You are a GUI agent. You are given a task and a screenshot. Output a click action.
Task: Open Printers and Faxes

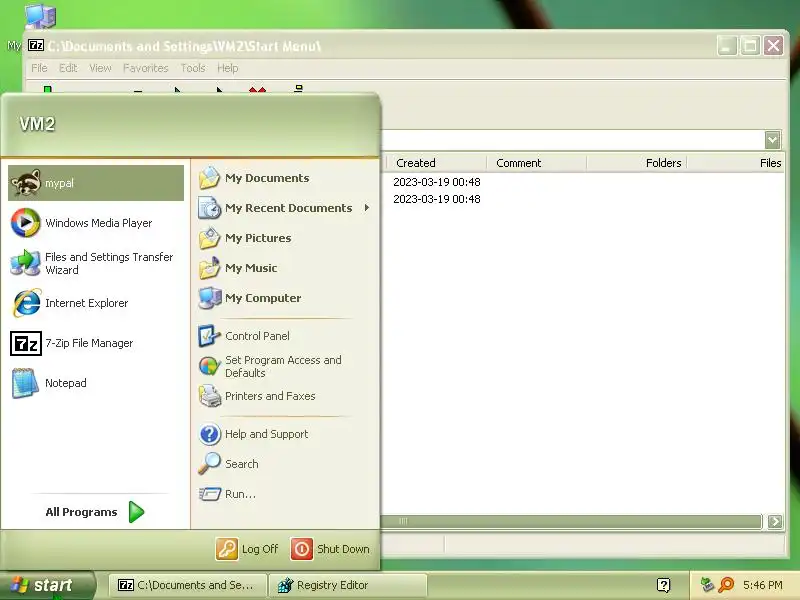point(285,396)
